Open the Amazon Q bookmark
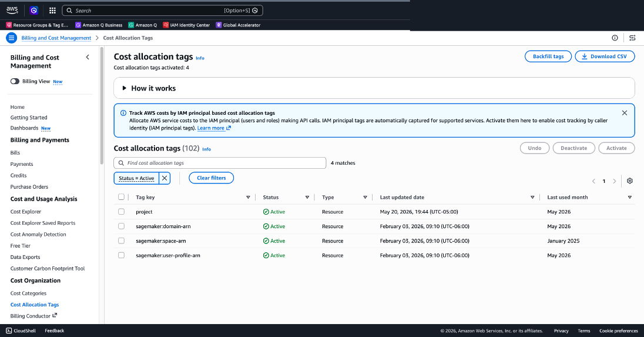This screenshot has height=337, width=644. point(143,25)
